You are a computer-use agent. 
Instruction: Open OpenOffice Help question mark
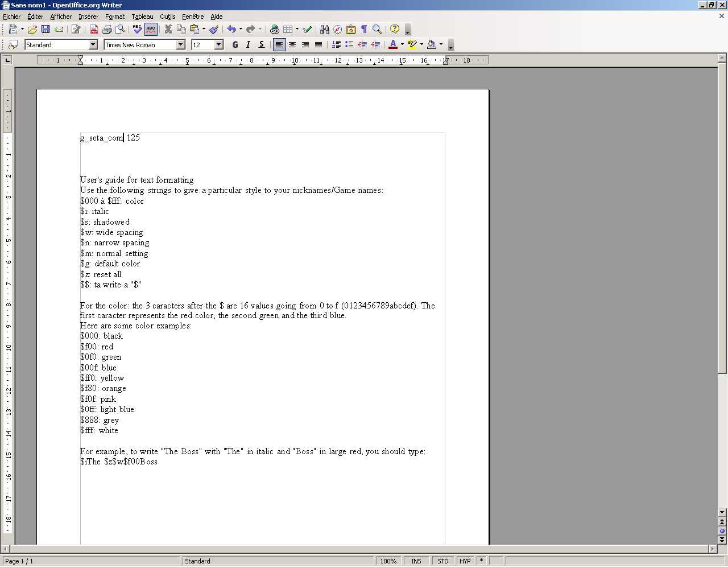point(395,29)
